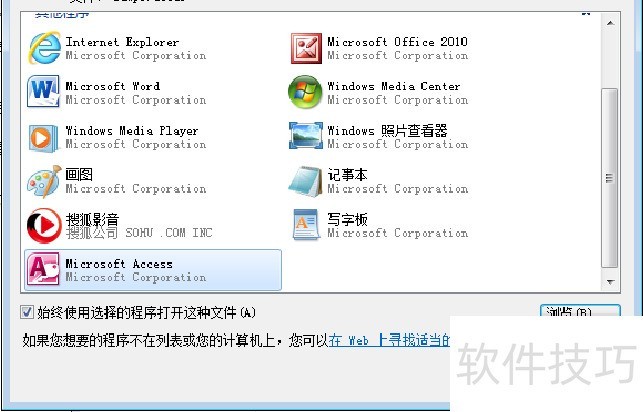Select the "Internet Explorer" name text

pyautogui.click(x=122, y=42)
